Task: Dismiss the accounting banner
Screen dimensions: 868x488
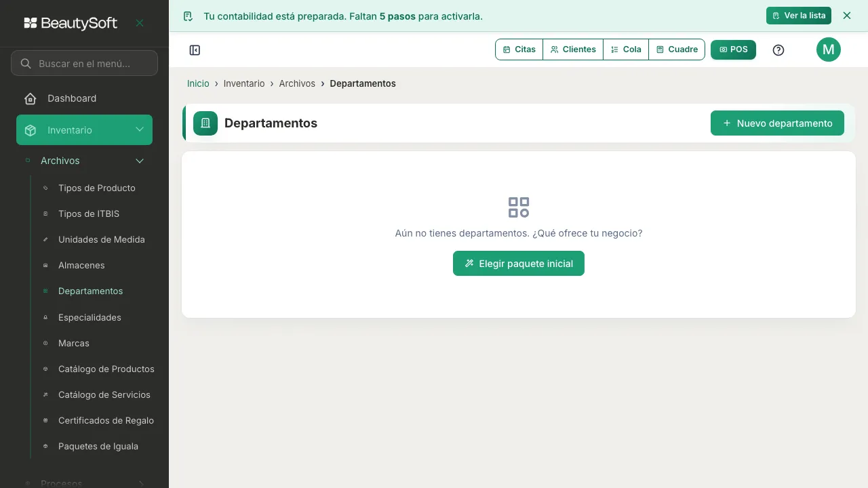Action: [x=847, y=16]
